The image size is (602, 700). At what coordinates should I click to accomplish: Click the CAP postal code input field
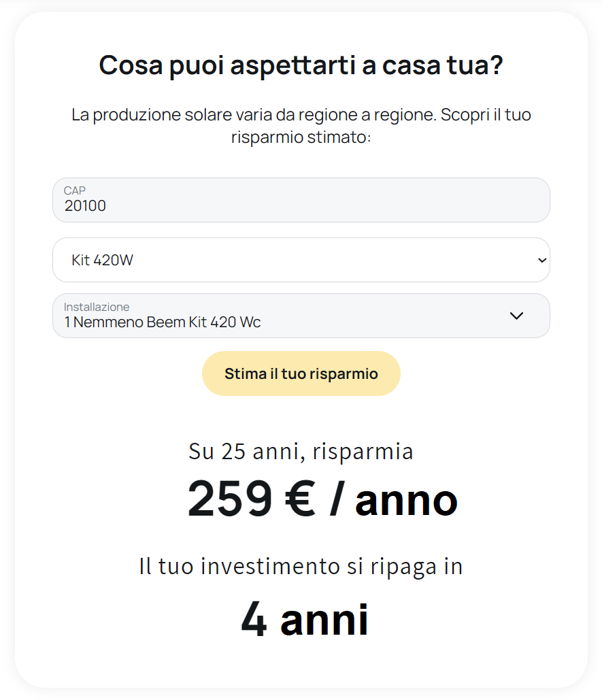coord(301,200)
